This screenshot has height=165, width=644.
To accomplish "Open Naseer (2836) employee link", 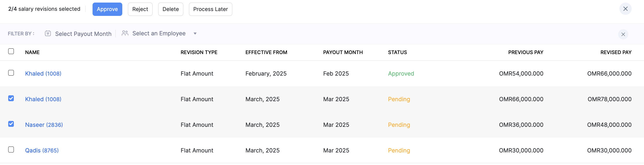I will pos(44,125).
